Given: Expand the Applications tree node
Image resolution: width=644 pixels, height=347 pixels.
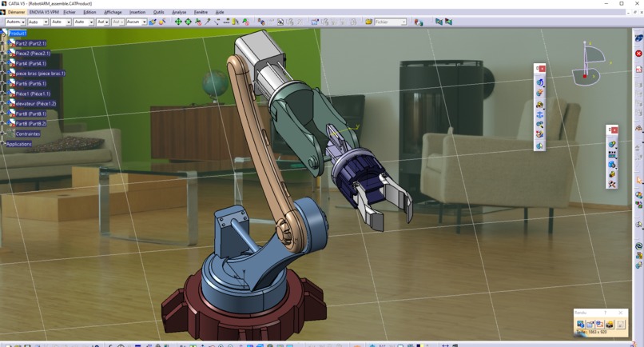Looking at the screenshot, I should point(3,144).
